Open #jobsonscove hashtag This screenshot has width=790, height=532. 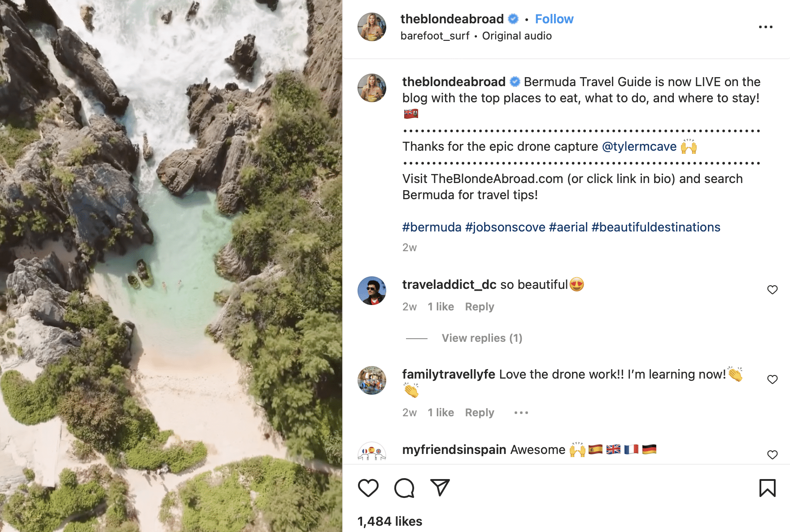pos(505,227)
